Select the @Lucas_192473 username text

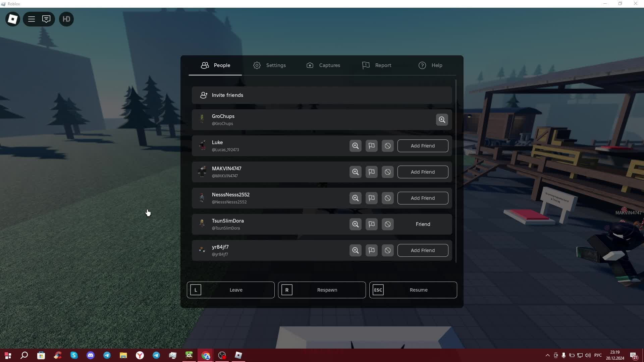pyautogui.click(x=225, y=150)
